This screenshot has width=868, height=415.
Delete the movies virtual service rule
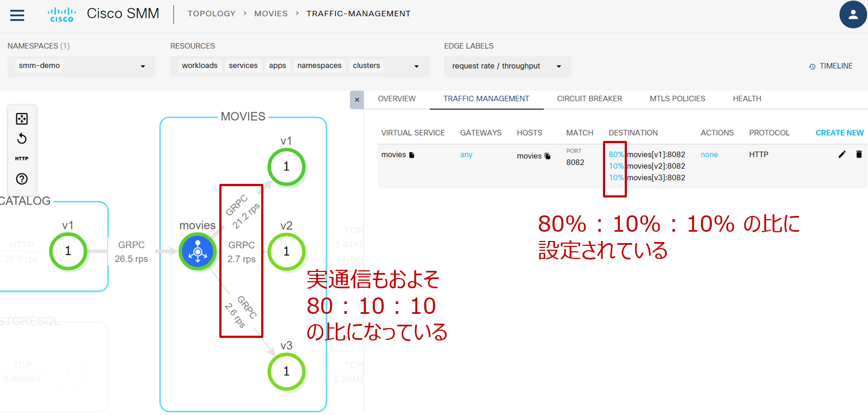tap(859, 154)
